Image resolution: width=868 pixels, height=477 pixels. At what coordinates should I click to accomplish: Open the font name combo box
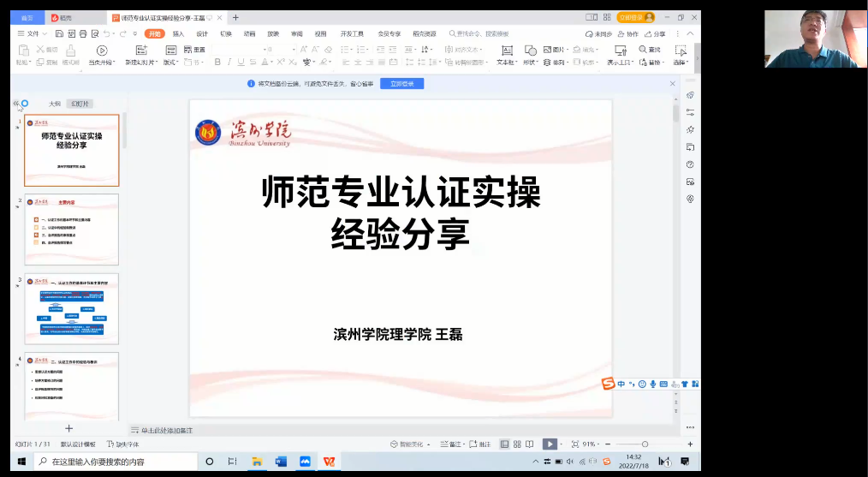point(239,50)
